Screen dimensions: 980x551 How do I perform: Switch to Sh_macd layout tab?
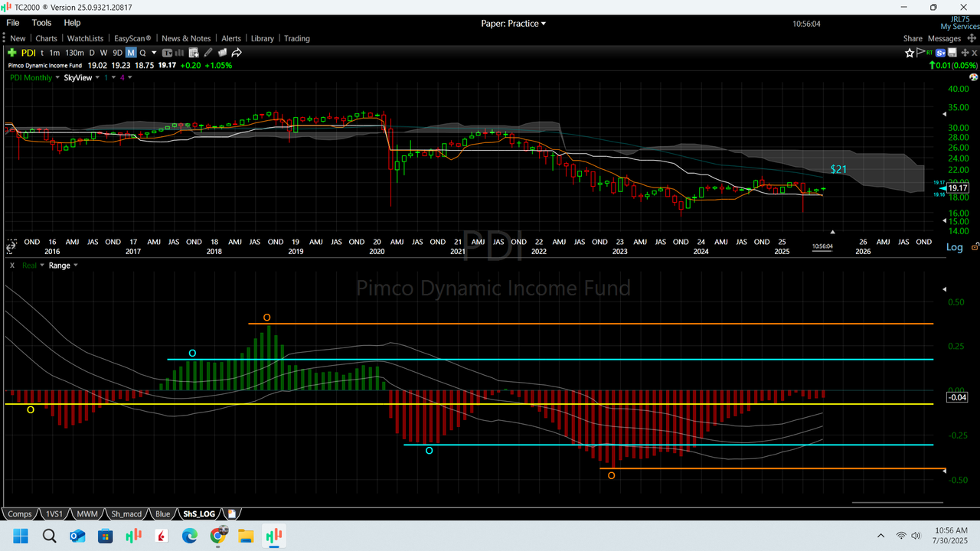click(126, 514)
